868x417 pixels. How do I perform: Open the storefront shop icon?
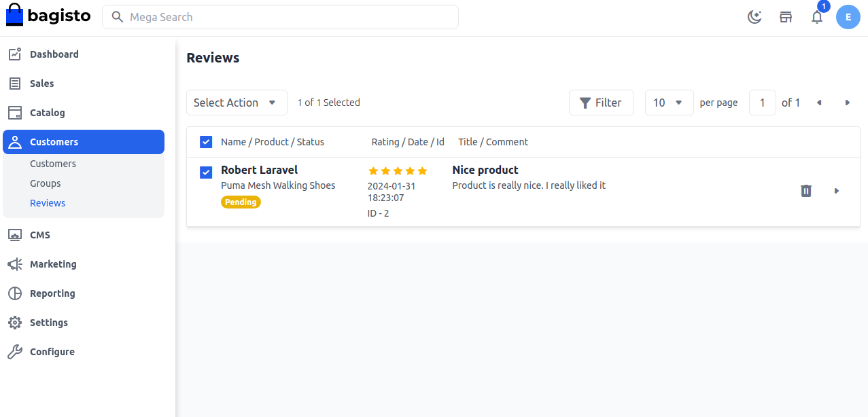(x=786, y=17)
